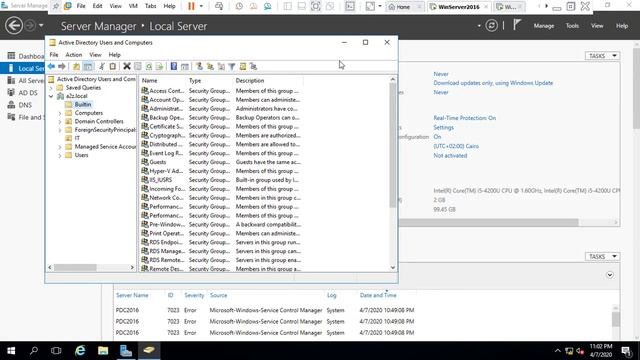The width and height of the screenshot is (640, 360).
Task: Open Internet Explorer from the taskbar
Action: [80, 351]
